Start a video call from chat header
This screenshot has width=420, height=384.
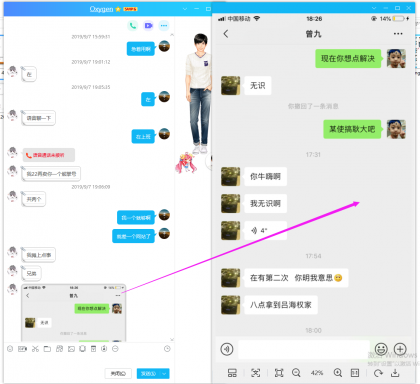[148, 26]
